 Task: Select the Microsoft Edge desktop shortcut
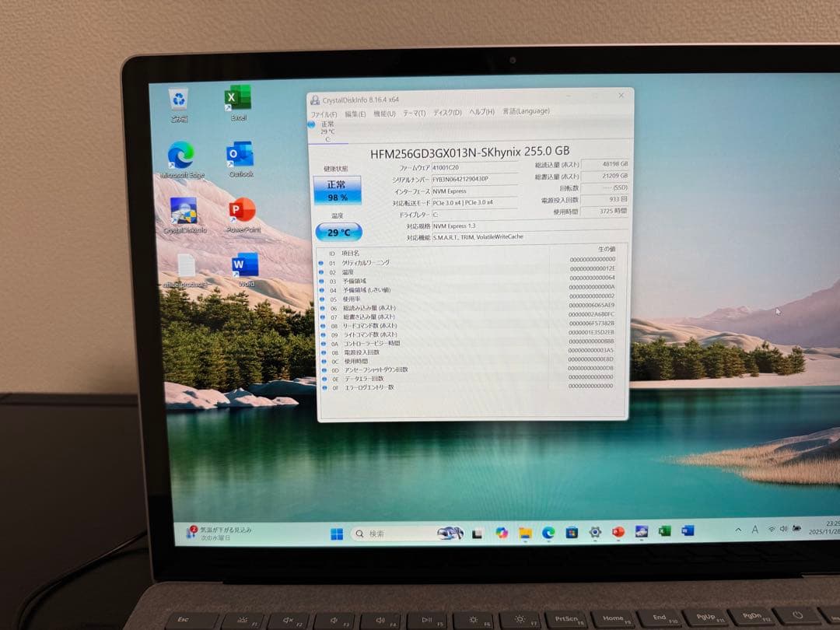[x=182, y=156]
